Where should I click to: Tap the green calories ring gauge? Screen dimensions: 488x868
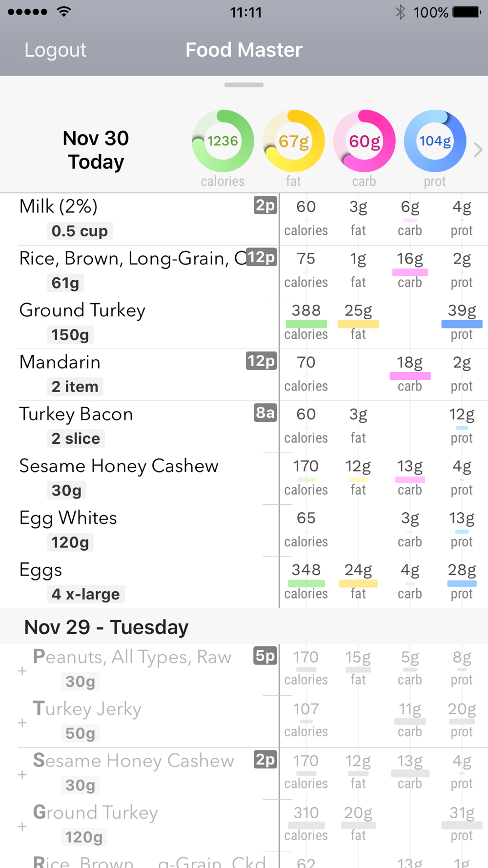(223, 141)
